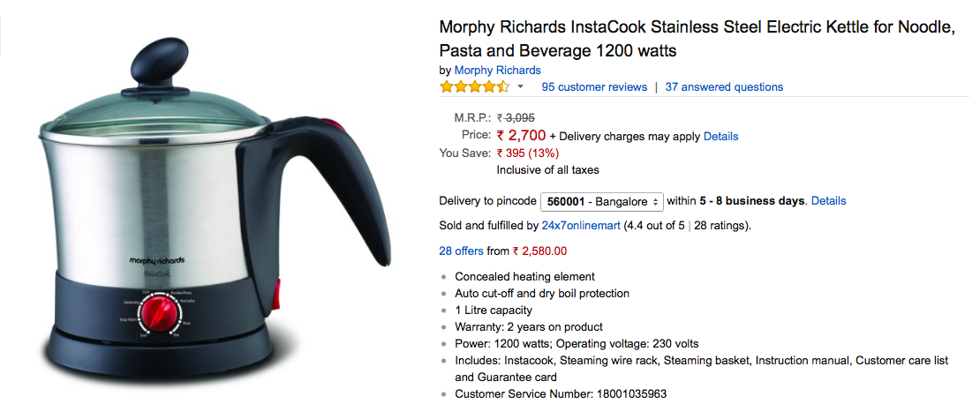Screen dimensions: 980x419
Task: Expand the rating breakdown arrow beside stars
Action: click(521, 87)
